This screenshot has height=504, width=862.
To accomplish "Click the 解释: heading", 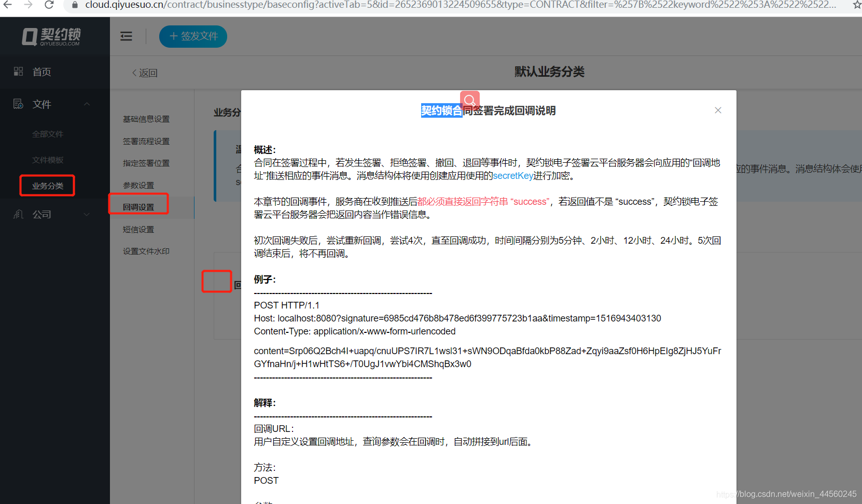I will (265, 403).
